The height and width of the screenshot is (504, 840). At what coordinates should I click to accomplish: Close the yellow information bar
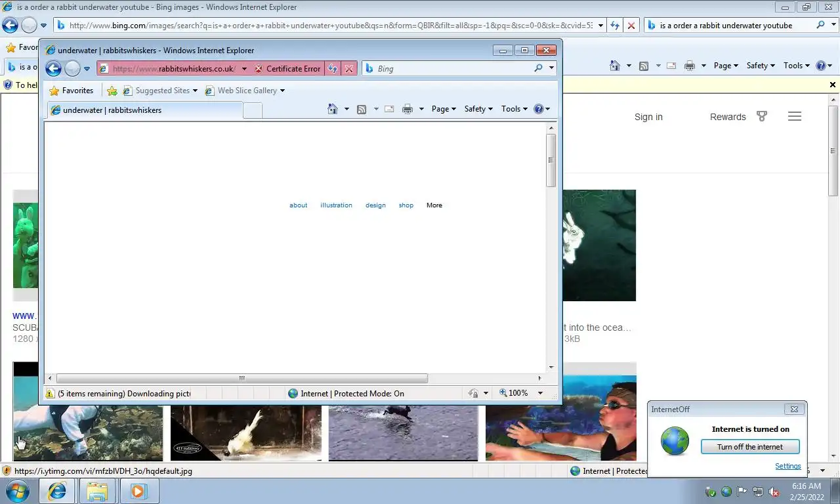(x=833, y=85)
